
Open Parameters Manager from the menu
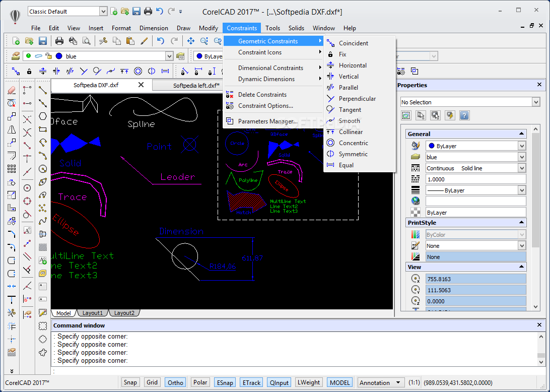pyautogui.click(x=273, y=121)
